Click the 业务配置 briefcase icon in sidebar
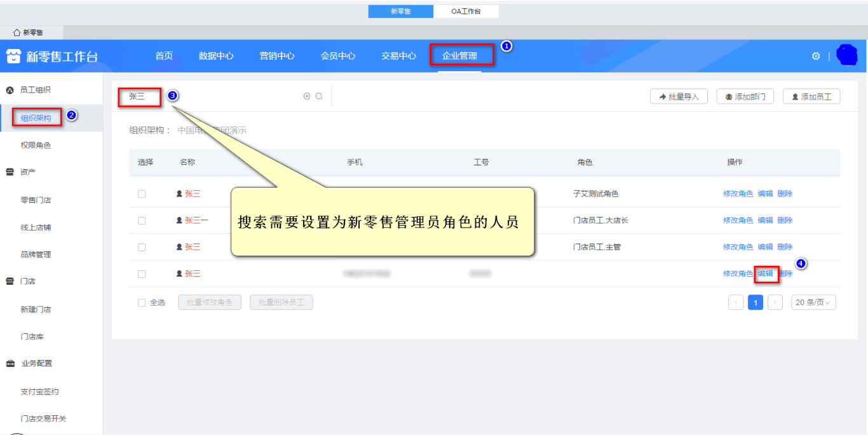 (10, 364)
